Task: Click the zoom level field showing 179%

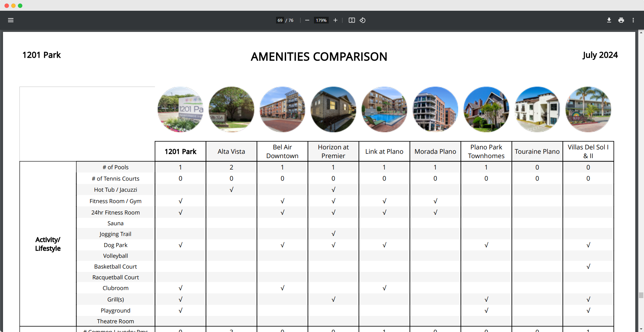Action: coord(321,20)
